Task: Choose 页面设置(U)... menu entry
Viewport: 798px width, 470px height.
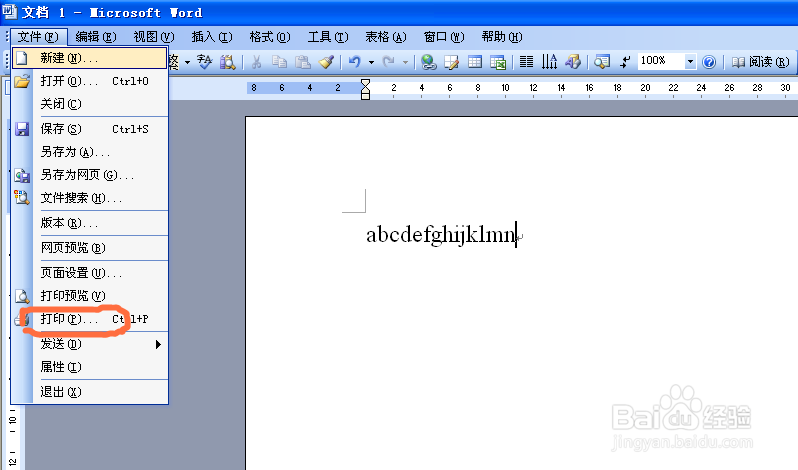Action: (x=90, y=273)
